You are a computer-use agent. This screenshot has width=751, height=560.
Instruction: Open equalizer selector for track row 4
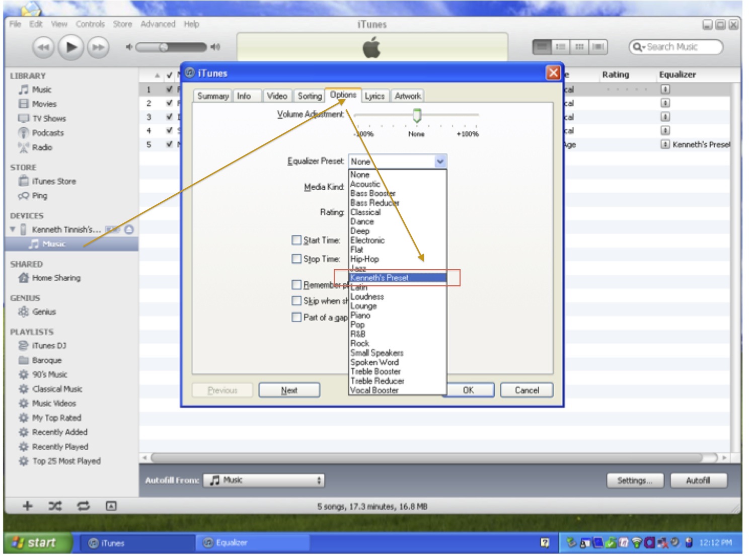click(x=665, y=130)
